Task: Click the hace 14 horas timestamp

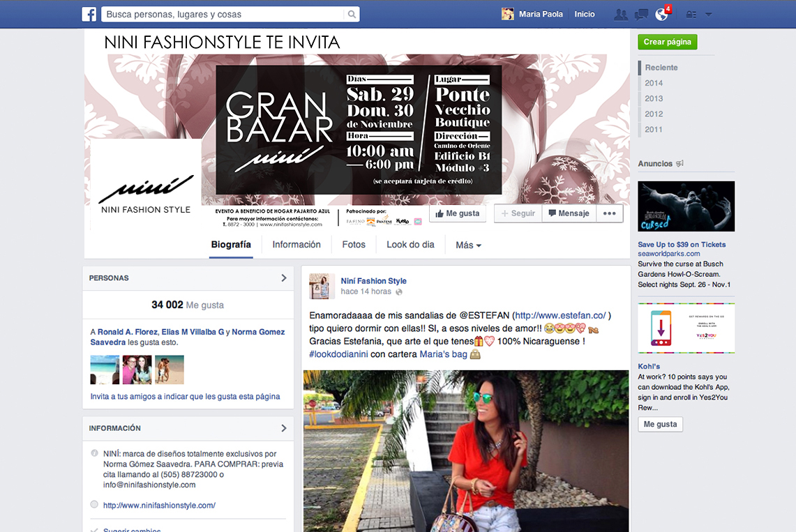Action: click(x=366, y=291)
